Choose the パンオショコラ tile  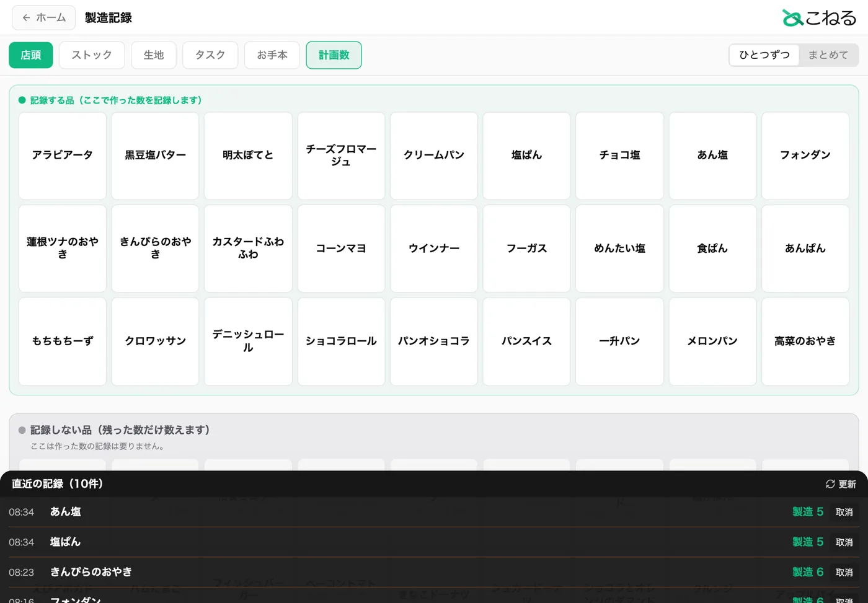(x=434, y=341)
